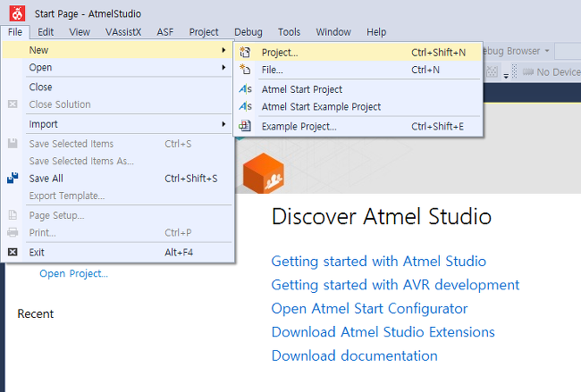Open the Tools menu

pos(289,32)
